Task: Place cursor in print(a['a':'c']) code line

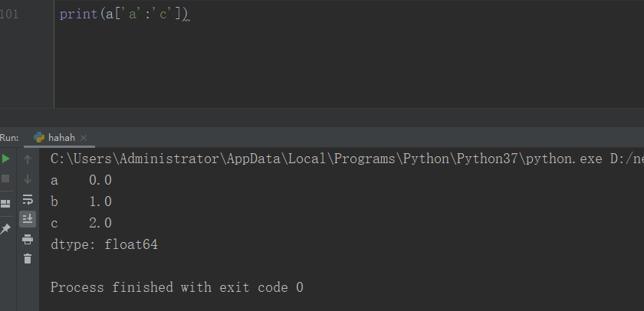Action: point(123,14)
